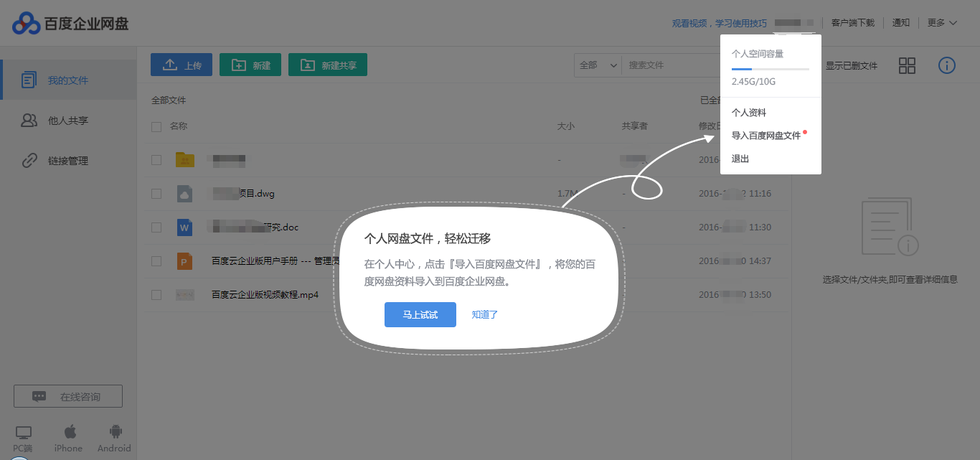
Task: Open 百度云企业版用户手册 file
Action: (274, 261)
